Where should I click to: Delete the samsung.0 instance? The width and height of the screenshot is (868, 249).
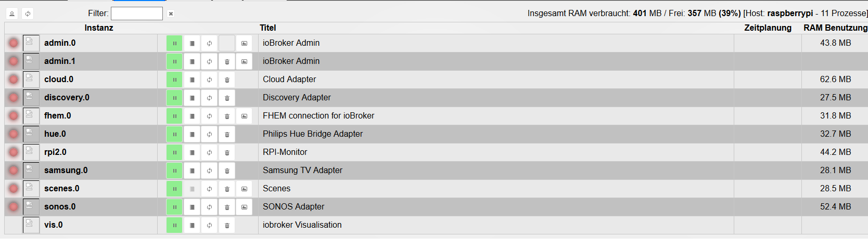click(x=227, y=171)
